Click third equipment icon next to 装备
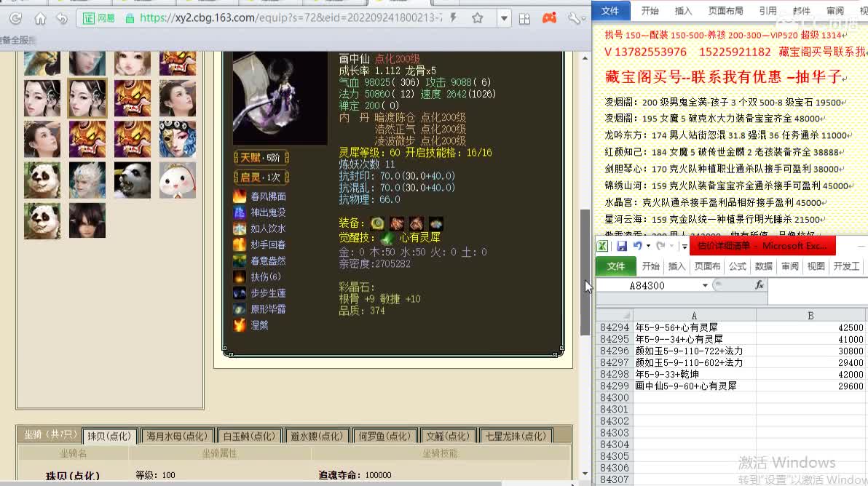This screenshot has height=486, width=868. click(417, 223)
